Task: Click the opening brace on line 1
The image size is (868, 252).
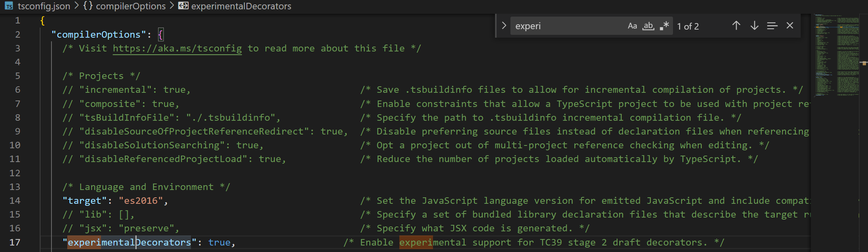Action: coord(43,21)
